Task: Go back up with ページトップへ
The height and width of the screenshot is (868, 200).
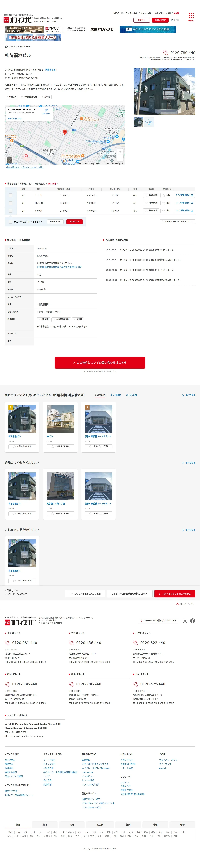Action: click(x=186, y=604)
